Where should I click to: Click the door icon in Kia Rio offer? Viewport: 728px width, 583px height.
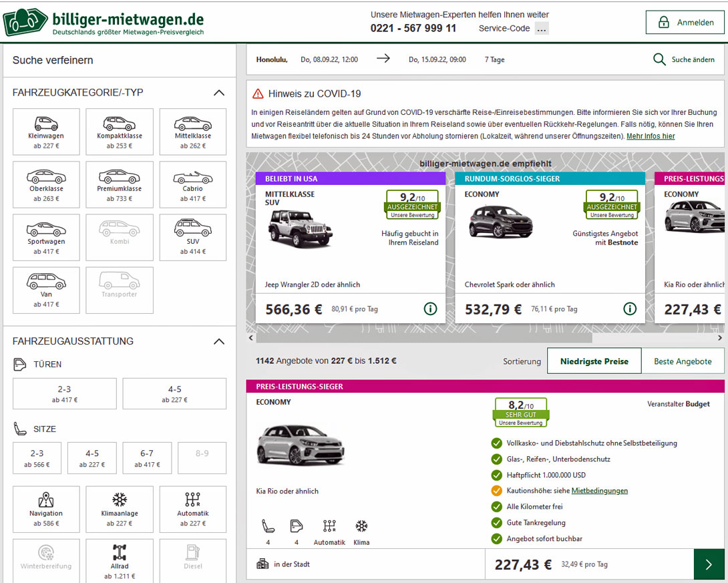297,526
